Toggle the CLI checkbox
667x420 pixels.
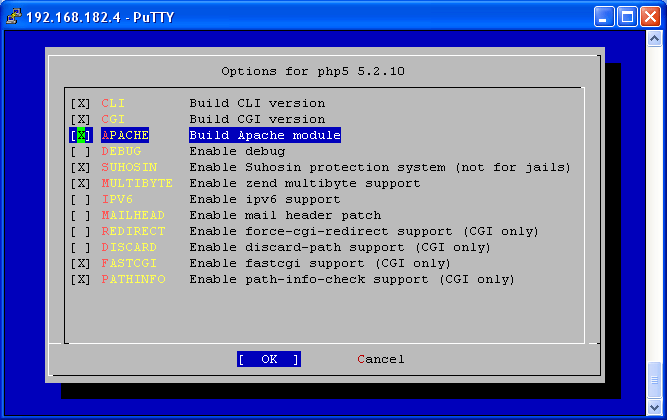80,103
